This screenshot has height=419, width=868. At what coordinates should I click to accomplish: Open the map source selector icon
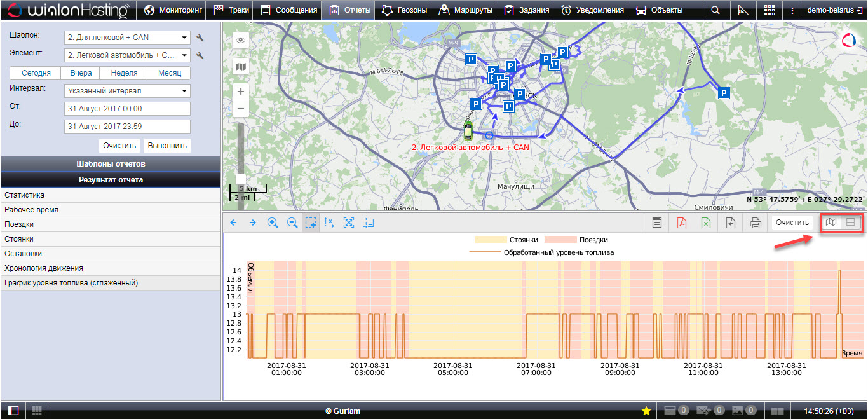pyautogui.click(x=241, y=66)
